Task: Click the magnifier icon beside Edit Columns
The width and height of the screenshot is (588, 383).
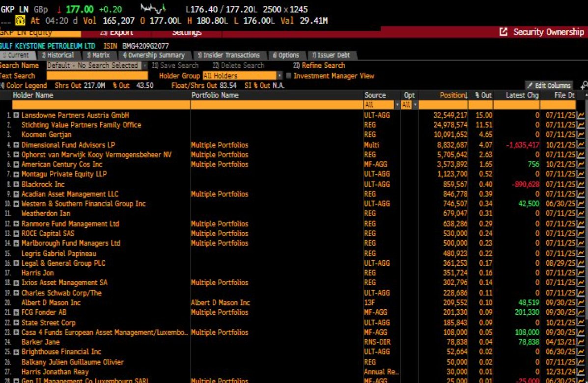Action: [x=584, y=85]
